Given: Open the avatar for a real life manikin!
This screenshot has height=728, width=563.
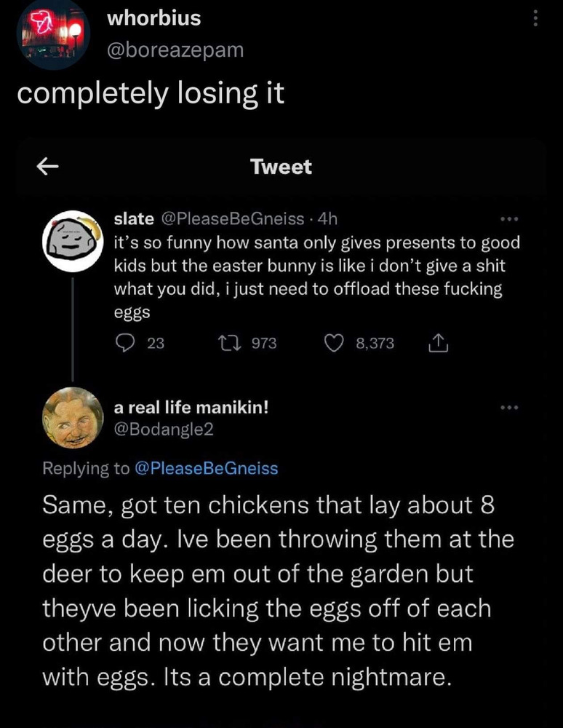Looking at the screenshot, I should 73,419.
